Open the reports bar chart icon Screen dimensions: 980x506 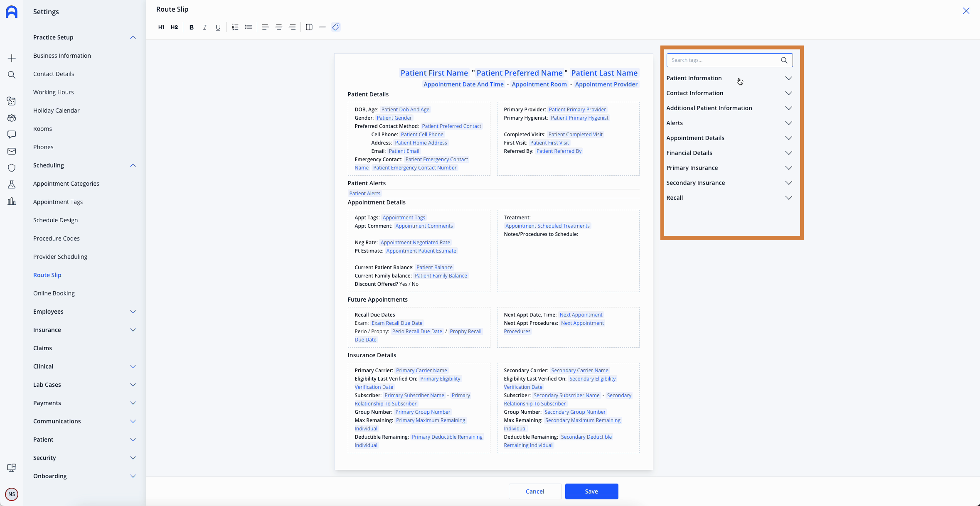12,201
